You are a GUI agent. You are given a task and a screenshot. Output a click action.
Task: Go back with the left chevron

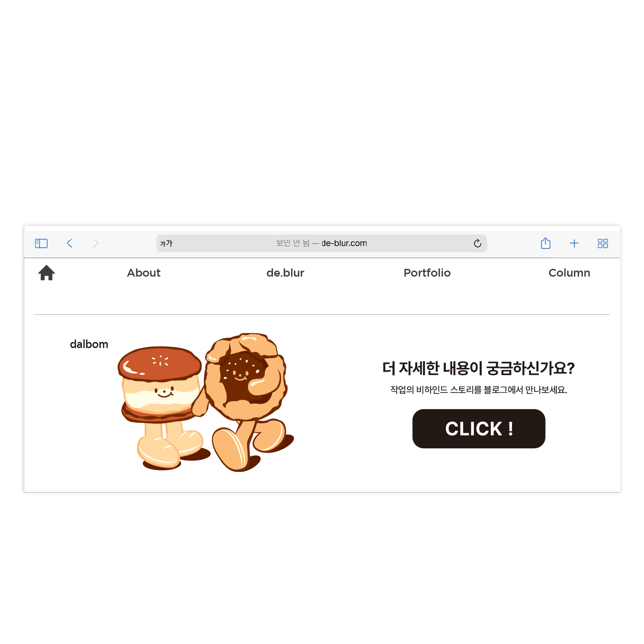click(70, 243)
